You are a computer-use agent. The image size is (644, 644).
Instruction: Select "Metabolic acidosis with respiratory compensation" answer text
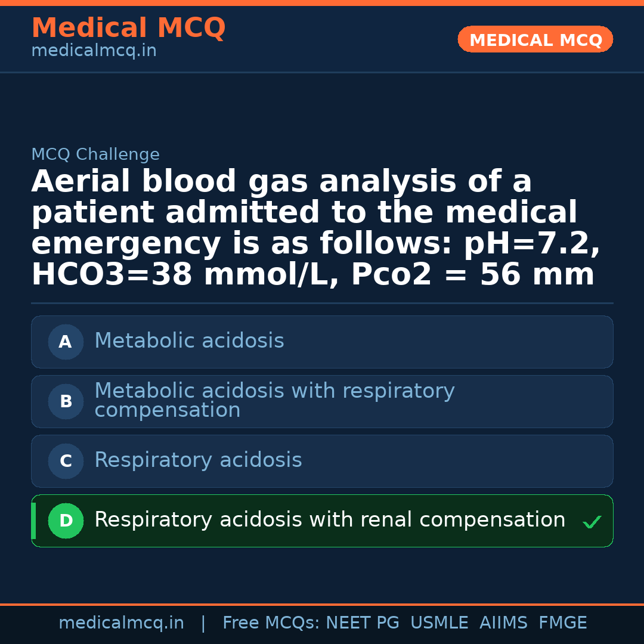point(274,400)
